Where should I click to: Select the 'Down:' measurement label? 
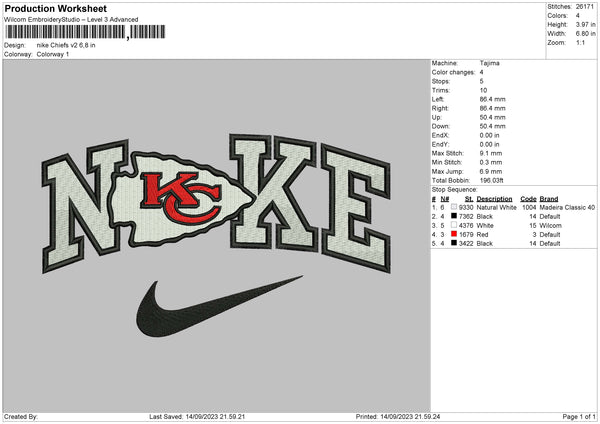pyautogui.click(x=441, y=126)
